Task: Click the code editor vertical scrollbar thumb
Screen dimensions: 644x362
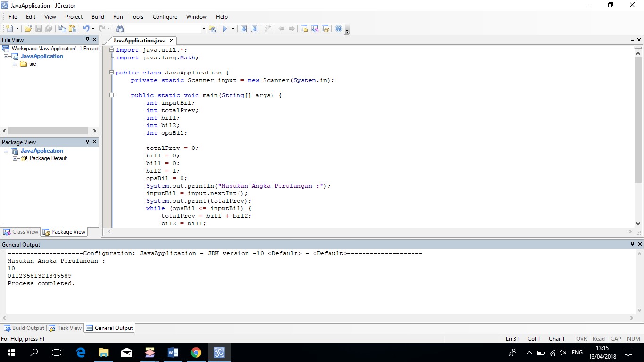Action: coord(638,120)
